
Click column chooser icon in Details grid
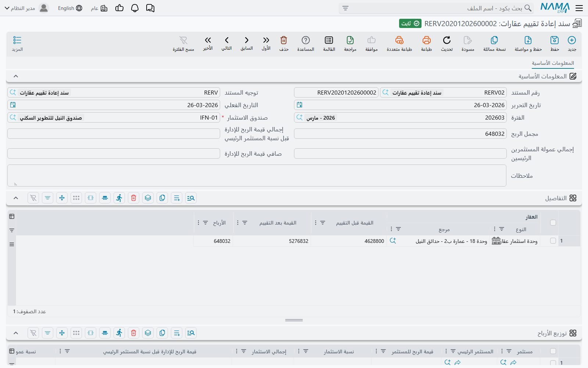coord(12,216)
